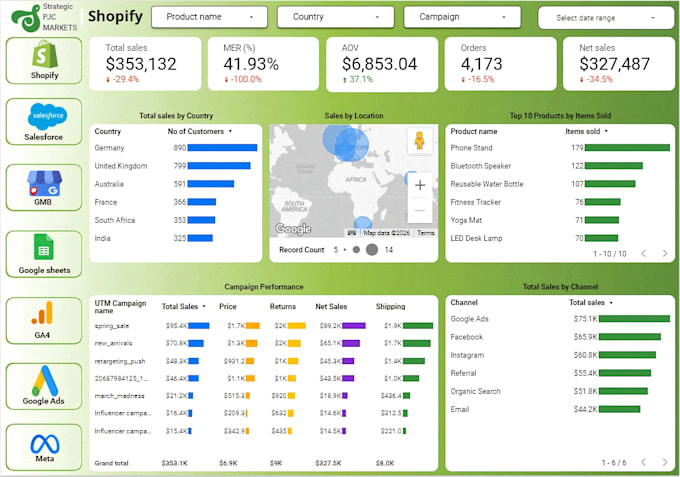Open the Country filter dropdown
This screenshot has width=680, height=477.
coord(336,17)
